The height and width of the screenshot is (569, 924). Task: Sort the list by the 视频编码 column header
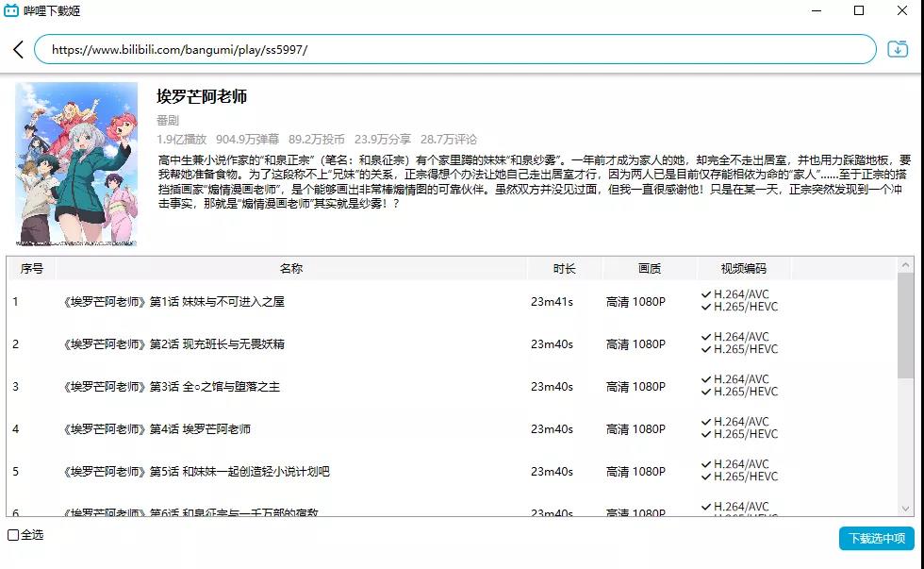click(744, 269)
